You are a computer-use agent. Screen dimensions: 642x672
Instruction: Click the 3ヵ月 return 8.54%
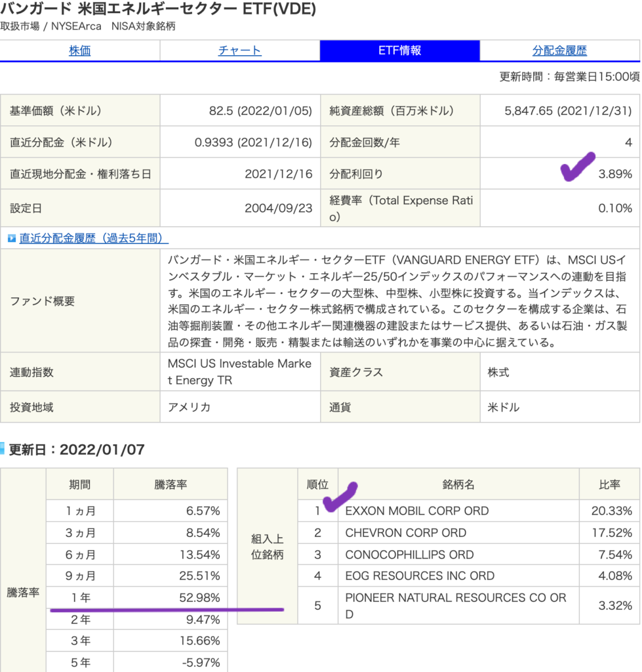click(x=203, y=533)
